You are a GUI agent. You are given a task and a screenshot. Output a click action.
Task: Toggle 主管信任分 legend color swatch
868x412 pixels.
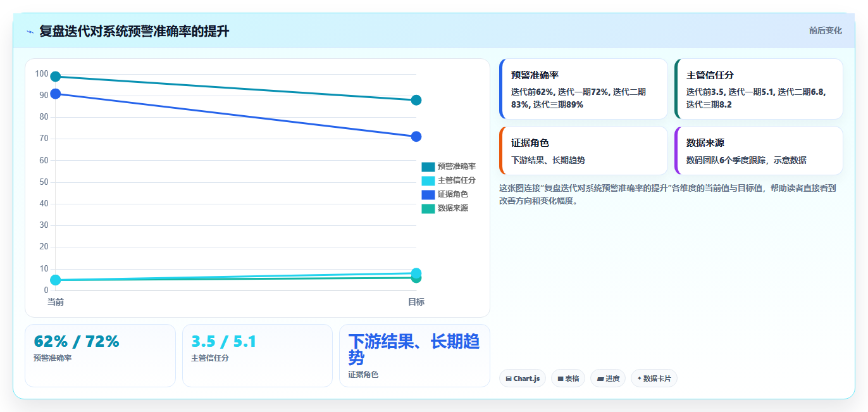pyautogui.click(x=428, y=180)
